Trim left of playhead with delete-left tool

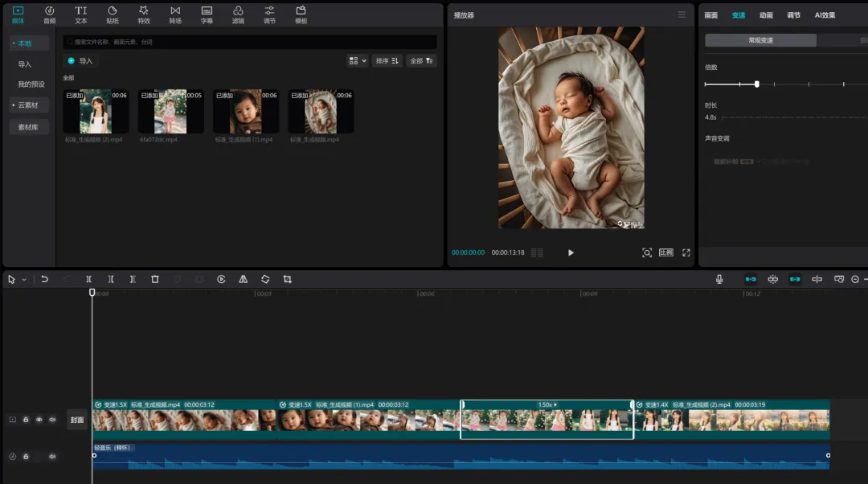point(111,279)
